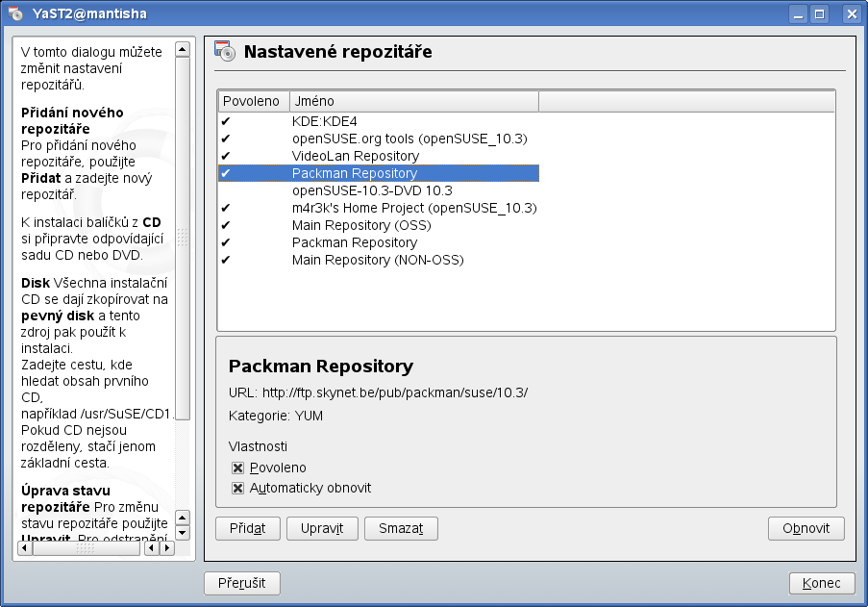Click the horizontal scrollbar thumb in help panel

coord(86,548)
